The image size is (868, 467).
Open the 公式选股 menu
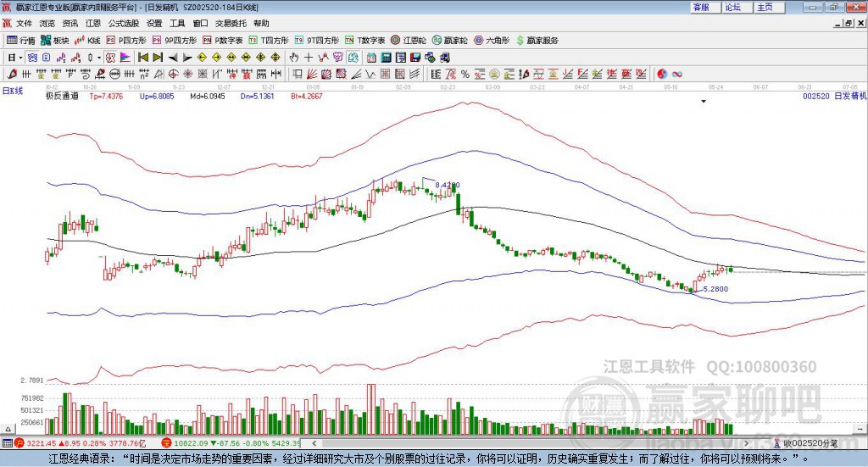124,23
